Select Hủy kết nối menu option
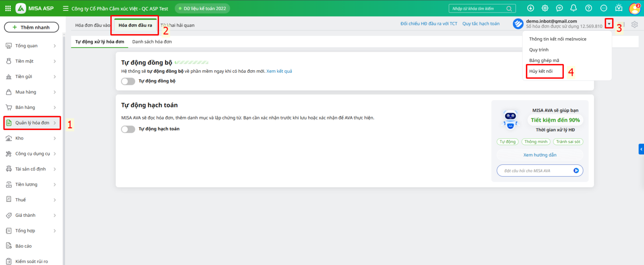Viewport: 644px width, 265px height. click(541, 71)
